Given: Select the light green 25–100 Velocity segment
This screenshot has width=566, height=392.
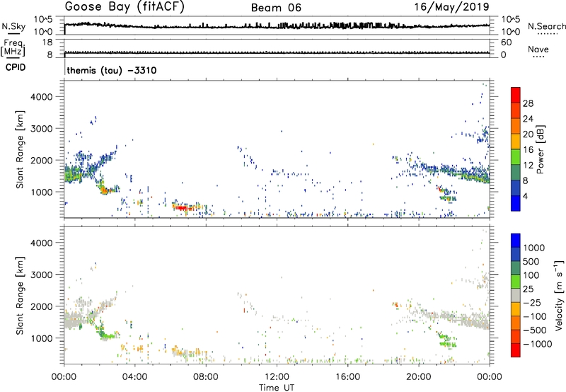Looking at the screenshot, I should (x=516, y=282).
